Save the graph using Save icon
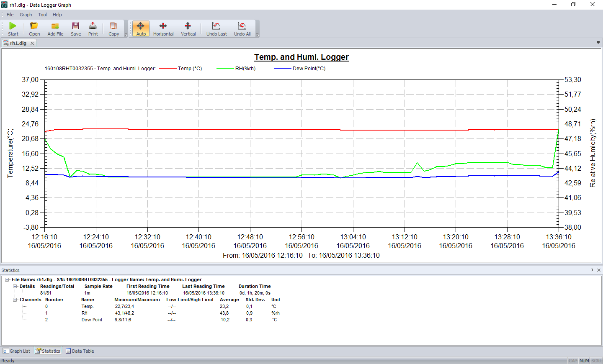 click(76, 26)
